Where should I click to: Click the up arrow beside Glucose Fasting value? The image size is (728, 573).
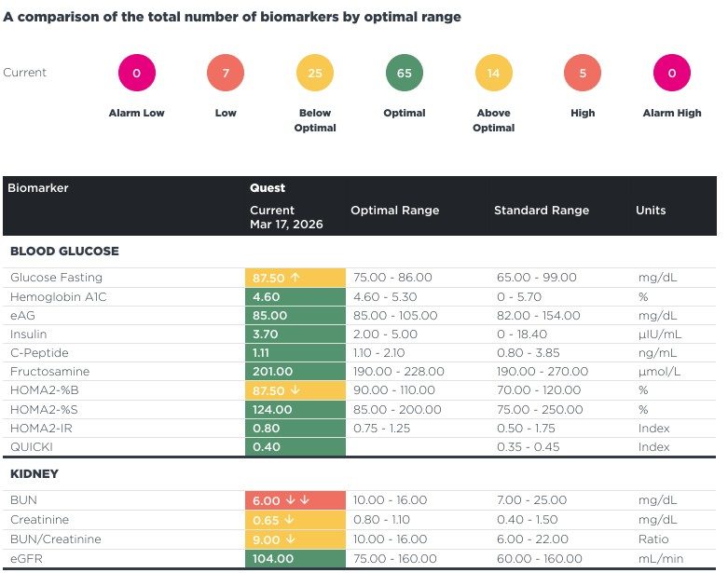pyautogui.click(x=295, y=278)
